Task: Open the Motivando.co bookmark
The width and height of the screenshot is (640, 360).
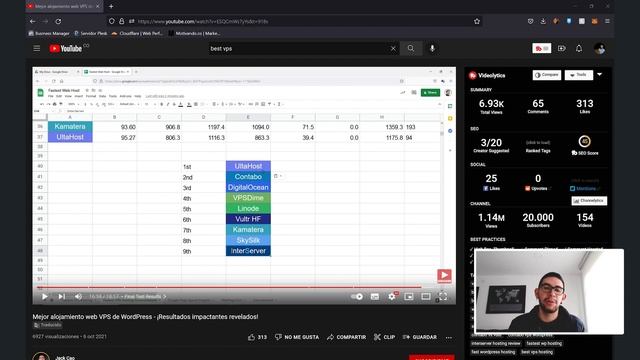Action: 194,33
